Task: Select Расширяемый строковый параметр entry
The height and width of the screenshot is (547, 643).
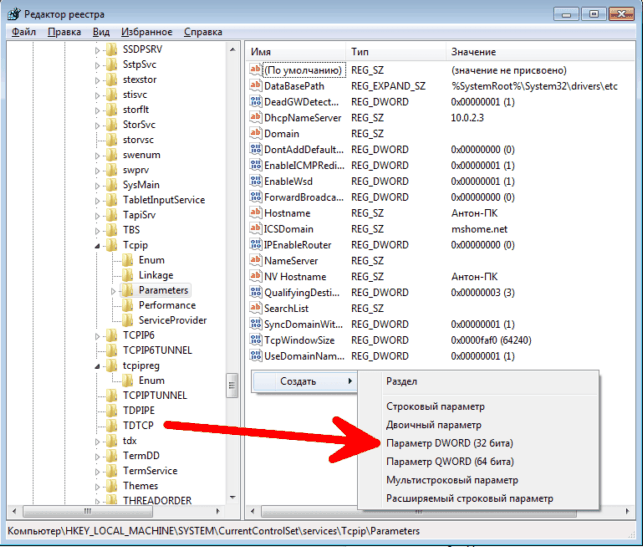Action: coord(470,498)
